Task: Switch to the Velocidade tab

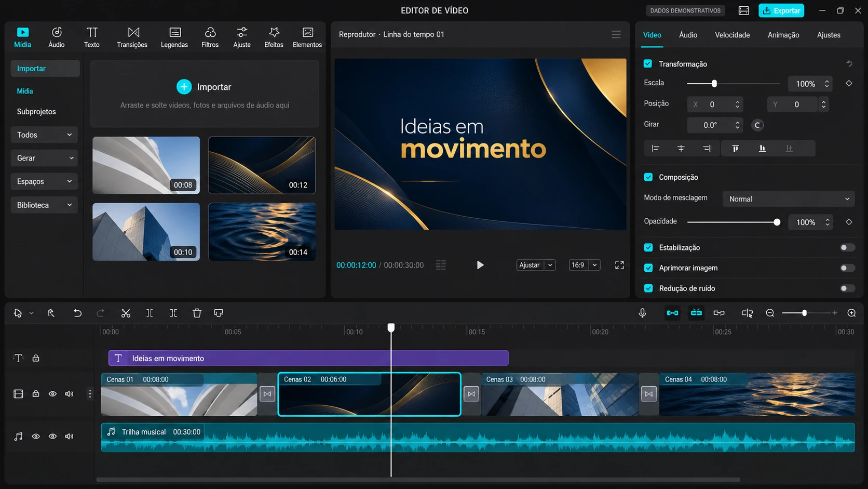Action: pos(732,35)
